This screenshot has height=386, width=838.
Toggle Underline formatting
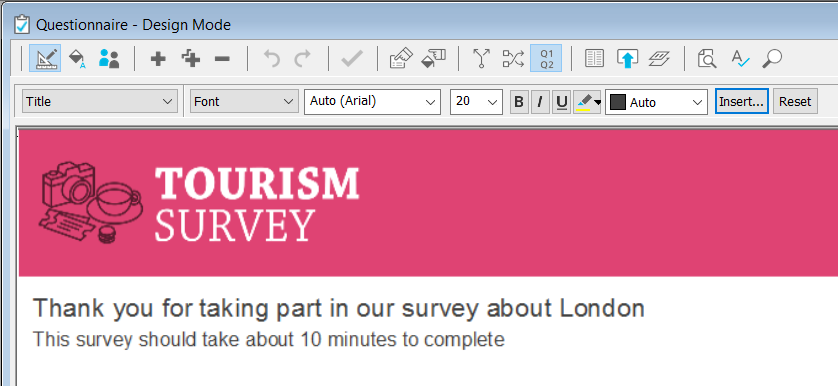coord(561,102)
